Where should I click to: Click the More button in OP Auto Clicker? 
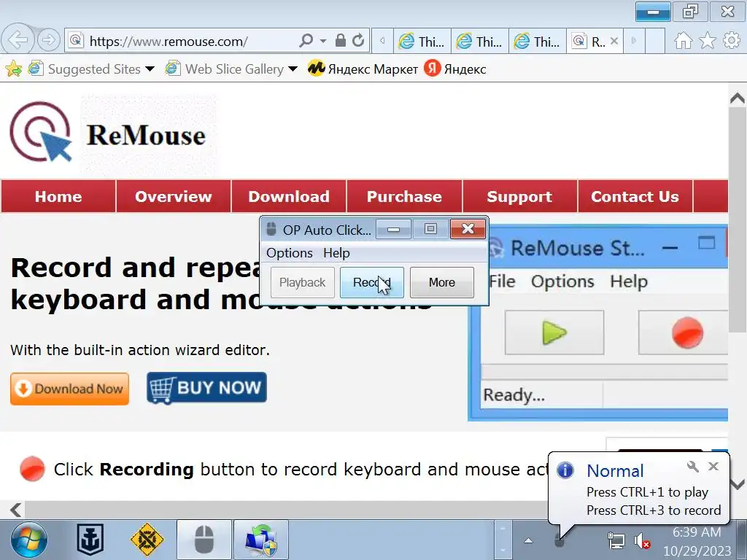pos(441,282)
